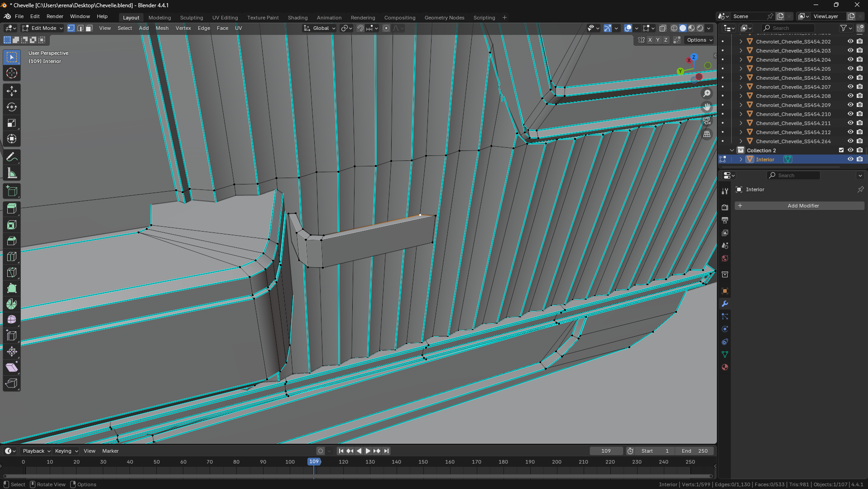Select the Spin tool
The image size is (868, 489).
tap(12, 304)
